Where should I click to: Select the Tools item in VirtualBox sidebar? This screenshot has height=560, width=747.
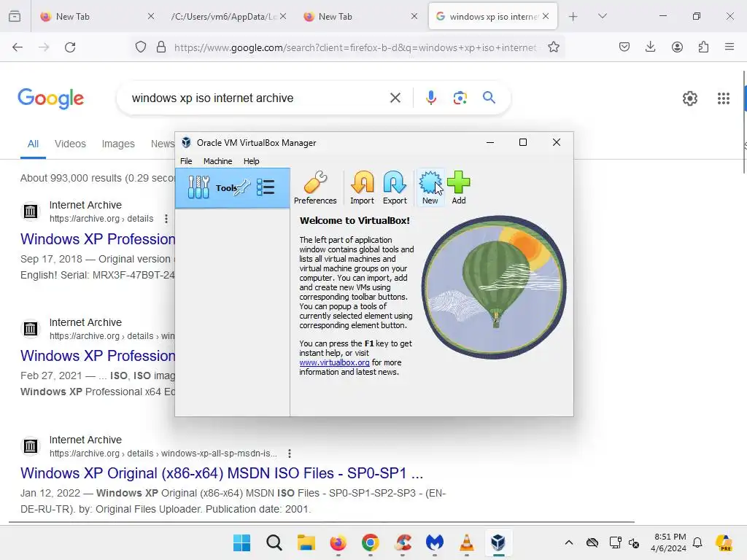233,187
